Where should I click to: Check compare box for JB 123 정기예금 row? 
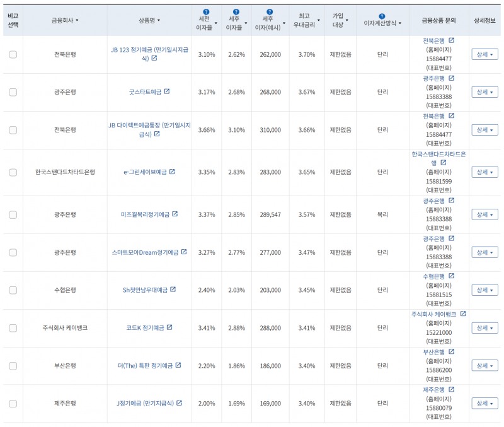click(13, 54)
